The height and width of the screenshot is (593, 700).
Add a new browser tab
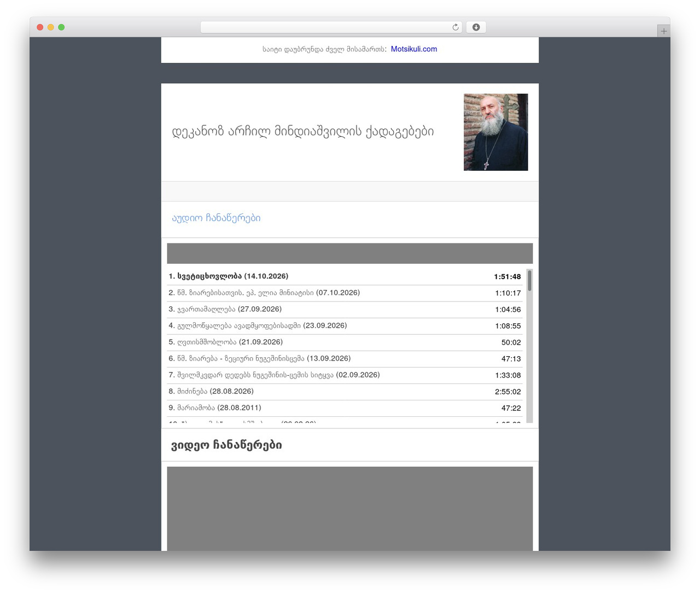(663, 31)
